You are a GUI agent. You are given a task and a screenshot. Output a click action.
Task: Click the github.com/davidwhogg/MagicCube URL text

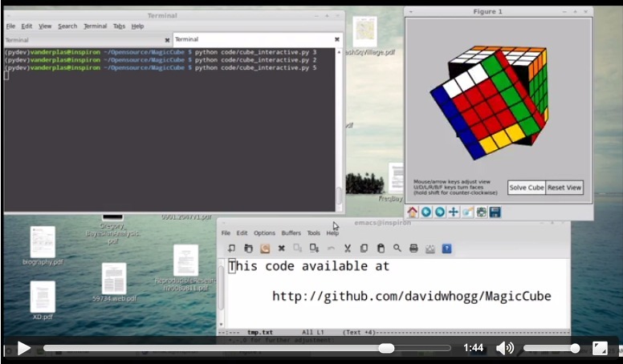(412, 296)
